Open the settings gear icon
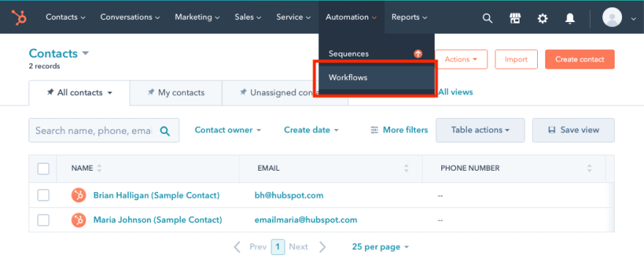The height and width of the screenshot is (274, 644). coord(542,18)
